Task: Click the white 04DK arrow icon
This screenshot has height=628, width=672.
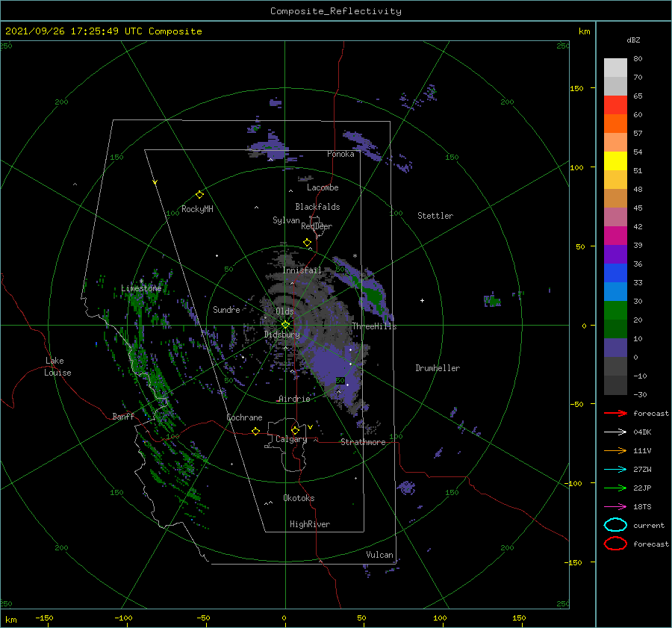Action: 615,432
